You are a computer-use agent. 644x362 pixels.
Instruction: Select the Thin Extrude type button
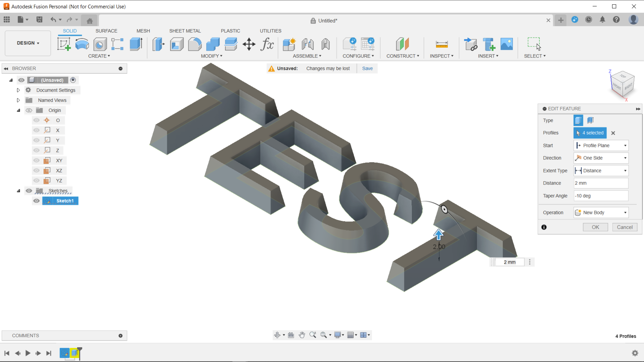[x=590, y=120]
